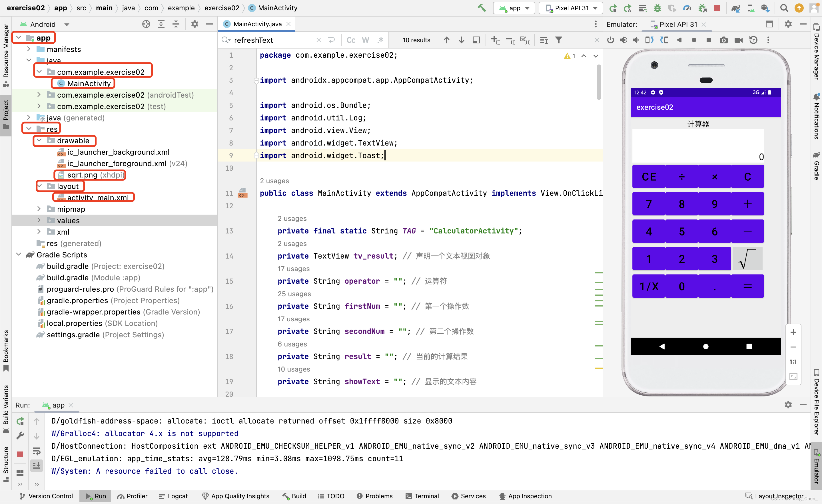The width and height of the screenshot is (822, 504).
Task: Click the 1/X button on calculator
Action: click(x=649, y=286)
